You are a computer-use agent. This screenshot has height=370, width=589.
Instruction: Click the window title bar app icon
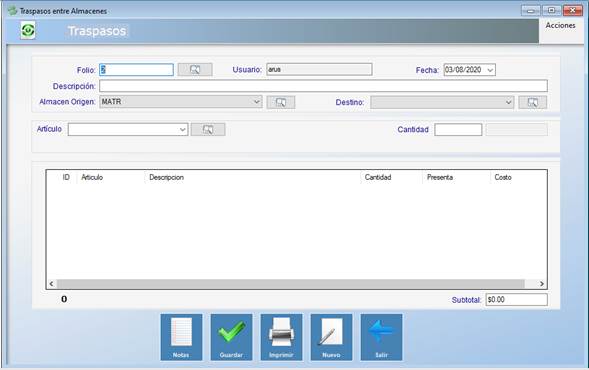point(12,11)
